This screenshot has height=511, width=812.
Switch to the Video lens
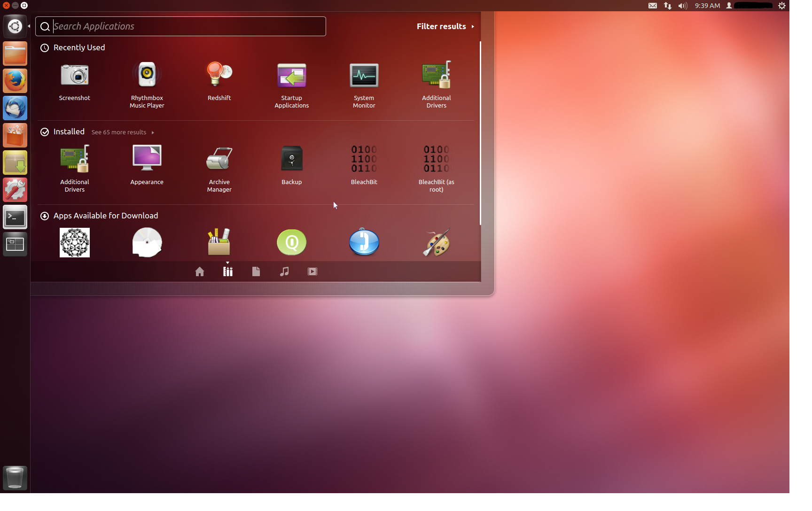pyautogui.click(x=312, y=271)
